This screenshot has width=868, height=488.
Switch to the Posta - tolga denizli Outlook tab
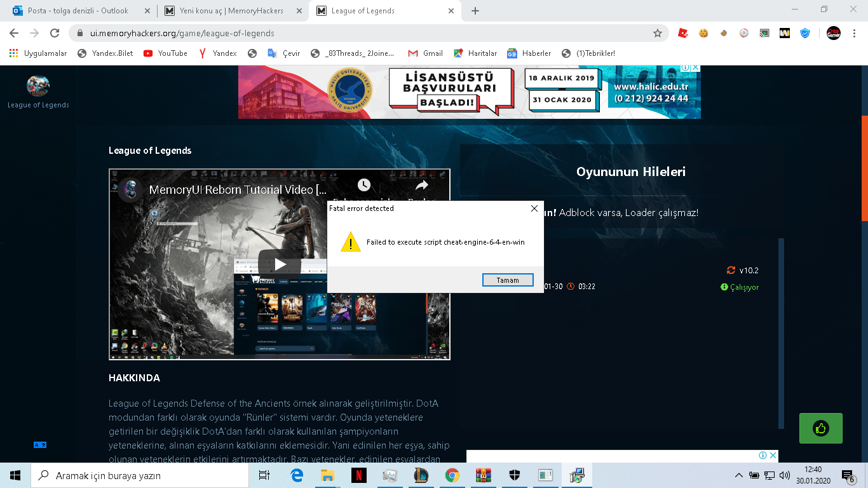79,11
